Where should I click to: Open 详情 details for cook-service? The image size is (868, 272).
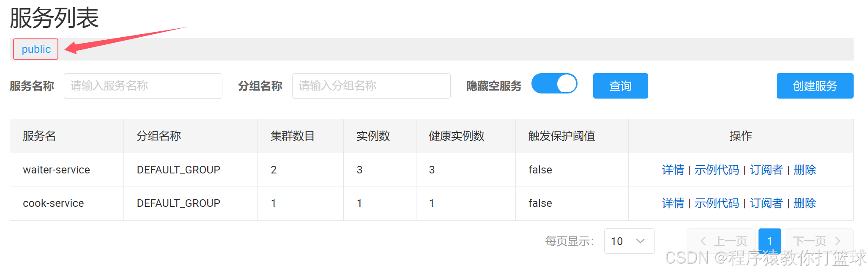coord(673,203)
